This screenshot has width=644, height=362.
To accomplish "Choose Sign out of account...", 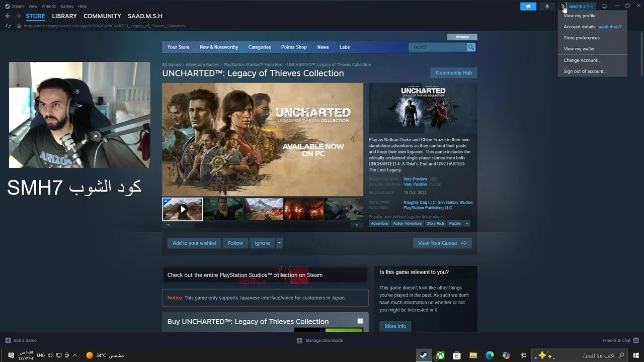I will coord(593,71).
